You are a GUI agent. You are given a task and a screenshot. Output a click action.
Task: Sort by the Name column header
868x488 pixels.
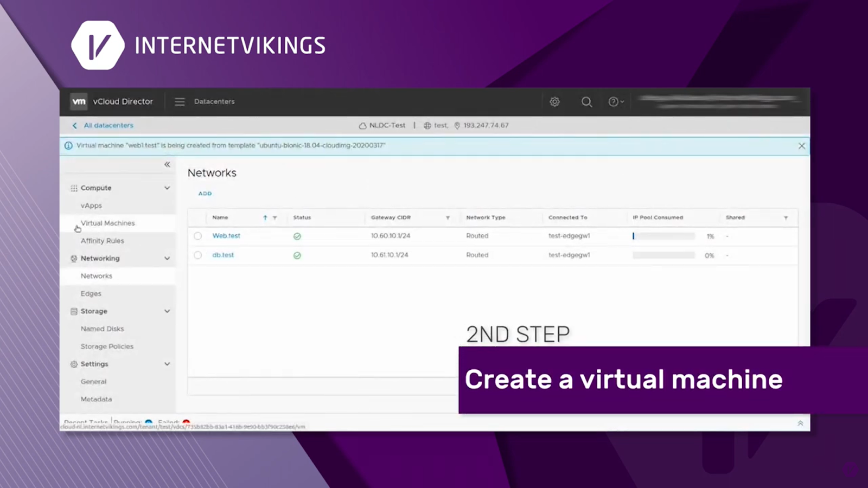pos(220,217)
